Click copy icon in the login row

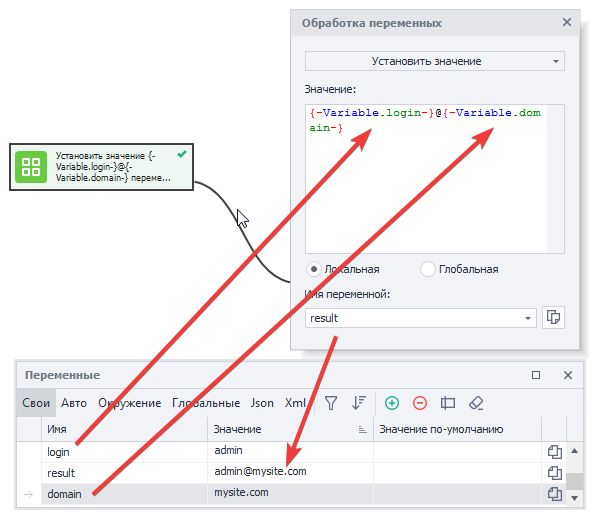[555, 452]
